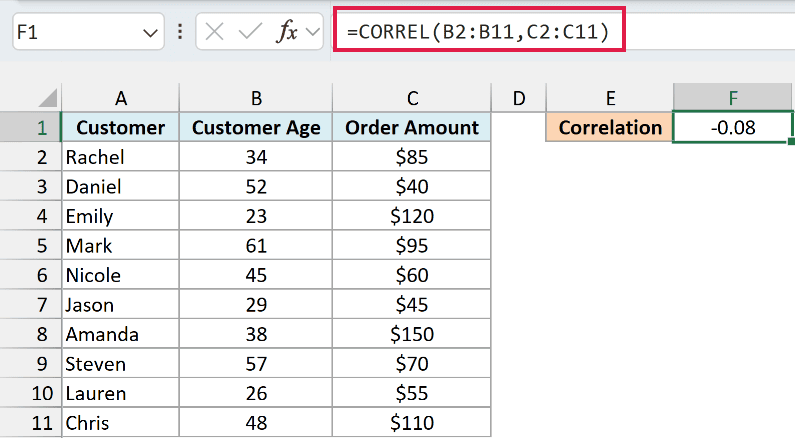Select row 4 header
Viewport: 795px width, 438px height.
[30, 216]
